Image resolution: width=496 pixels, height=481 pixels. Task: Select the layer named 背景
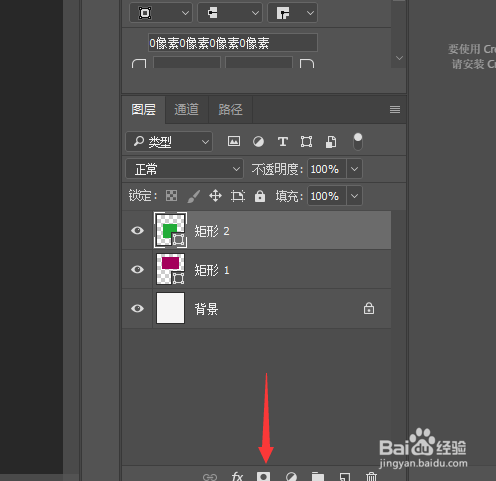click(257, 309)
